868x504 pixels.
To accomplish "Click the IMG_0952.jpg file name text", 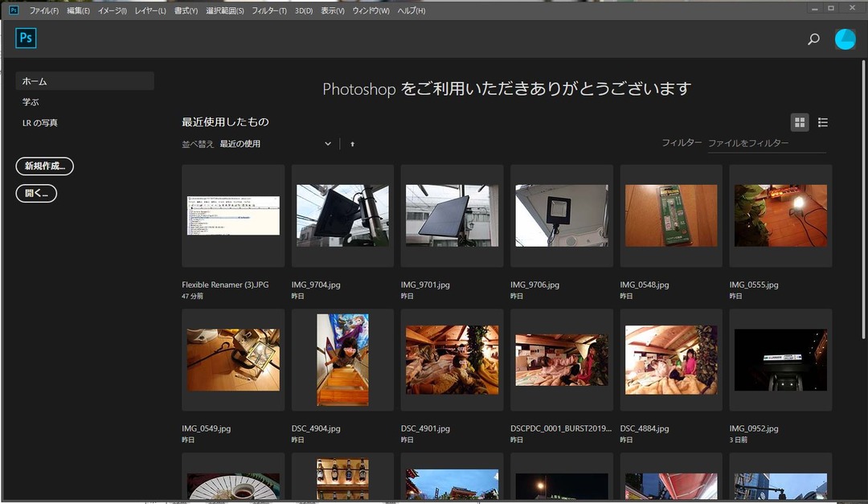I will pos(754,428).
